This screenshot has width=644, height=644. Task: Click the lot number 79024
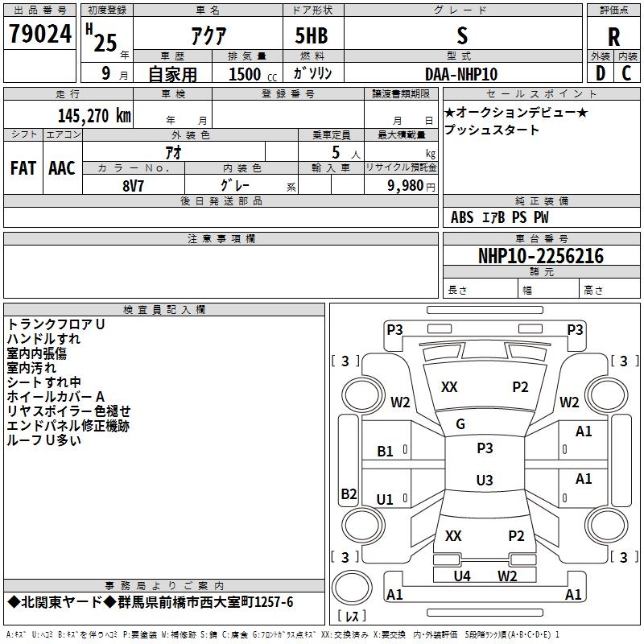[x=40, y=34]
